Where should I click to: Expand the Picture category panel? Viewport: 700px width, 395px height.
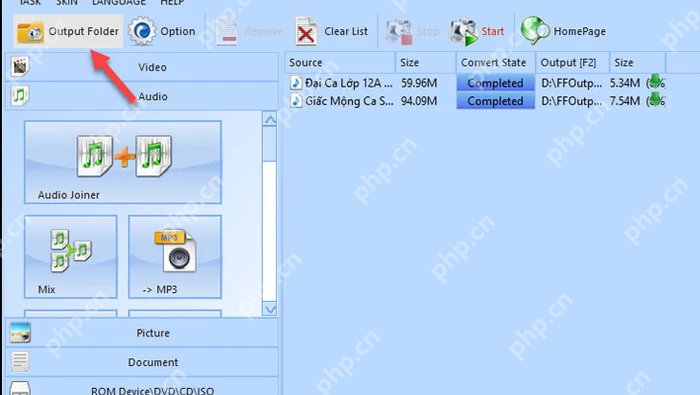click(143, 333)
